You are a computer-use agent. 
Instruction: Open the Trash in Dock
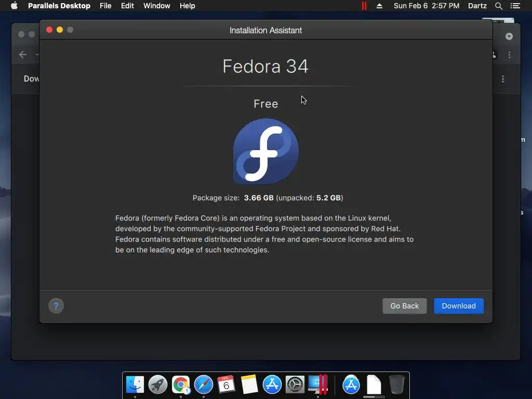(x=396, y=384)
